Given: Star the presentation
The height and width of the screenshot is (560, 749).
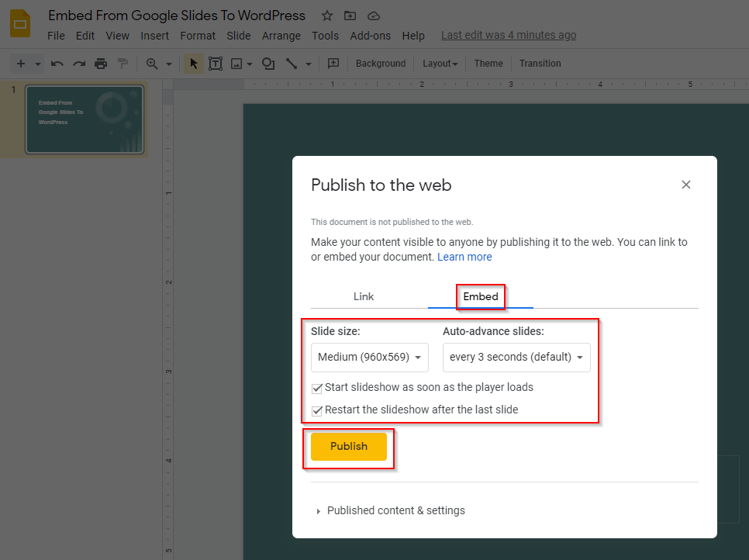Looking at the screenshot, I should pos(326,16).
